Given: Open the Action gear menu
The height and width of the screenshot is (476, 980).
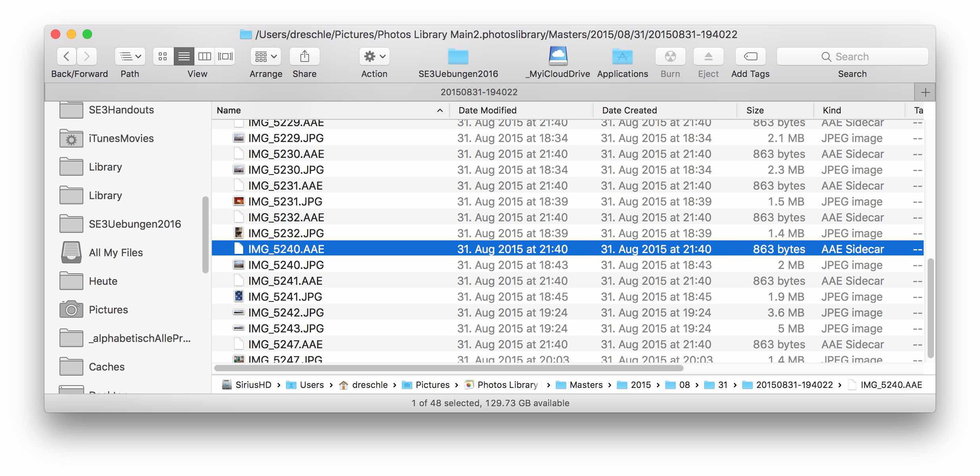Looking at the screenshot, I should pos(374,56).
